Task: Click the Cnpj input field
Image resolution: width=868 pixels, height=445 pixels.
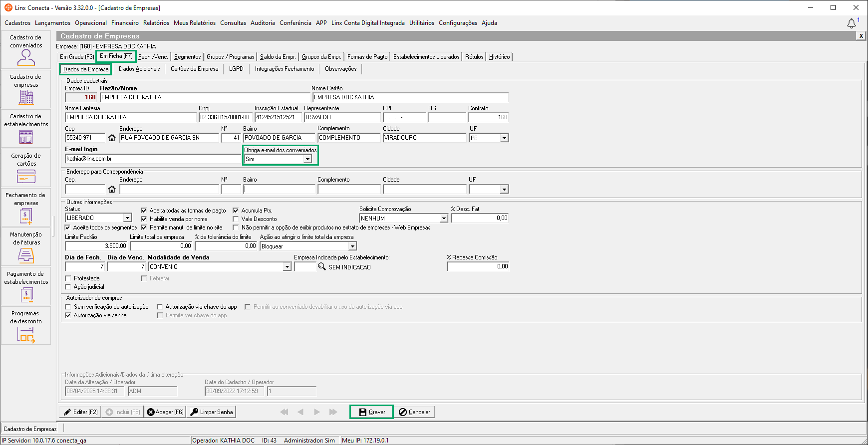Action: coord(226,117)
